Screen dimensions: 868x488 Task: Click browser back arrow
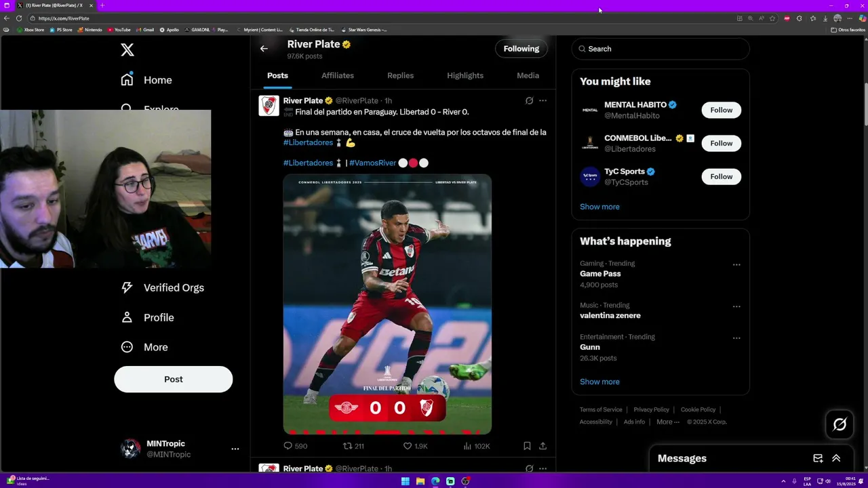coord(7,18)
